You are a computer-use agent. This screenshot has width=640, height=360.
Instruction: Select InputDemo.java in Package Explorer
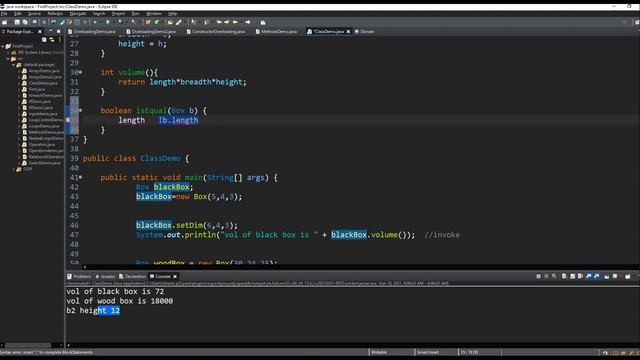42,114
